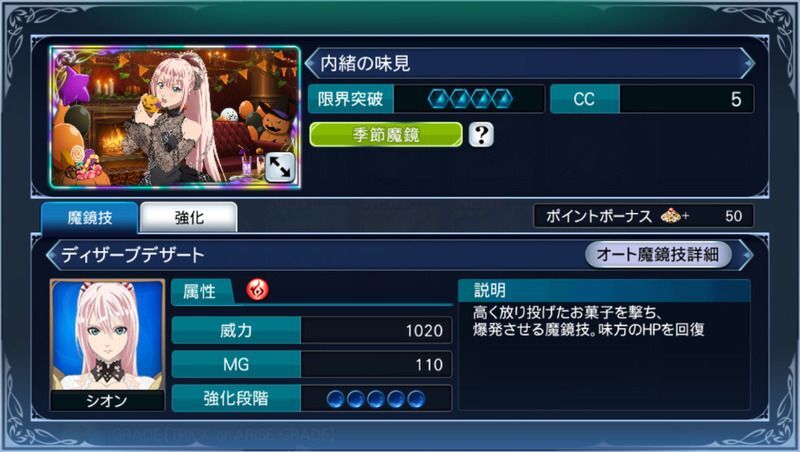Switch to the 強化 tab
This screenshot has height=452, width=800.
[x=189, y=218]
